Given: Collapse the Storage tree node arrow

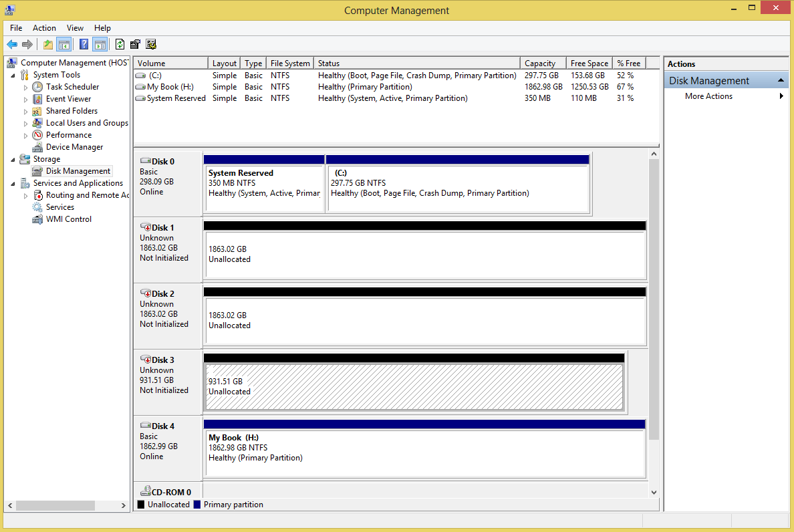Looking at the screenshot, I should click(x=13, y=160).
